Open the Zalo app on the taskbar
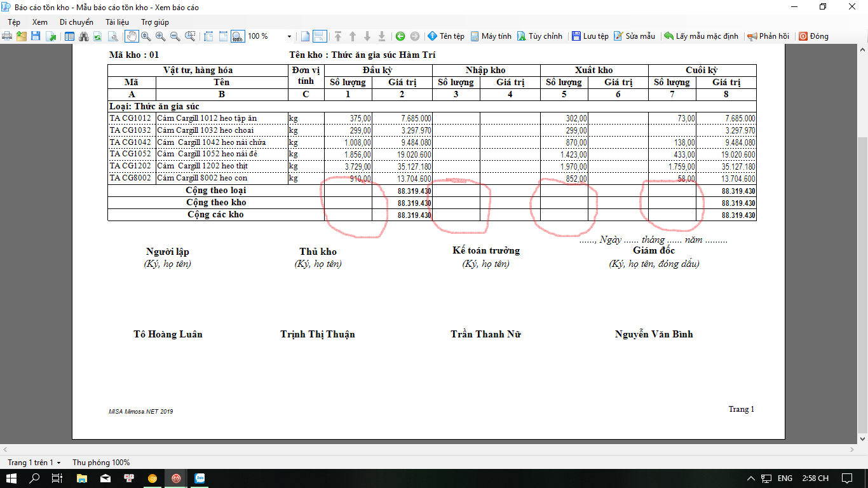 point(200,478)
